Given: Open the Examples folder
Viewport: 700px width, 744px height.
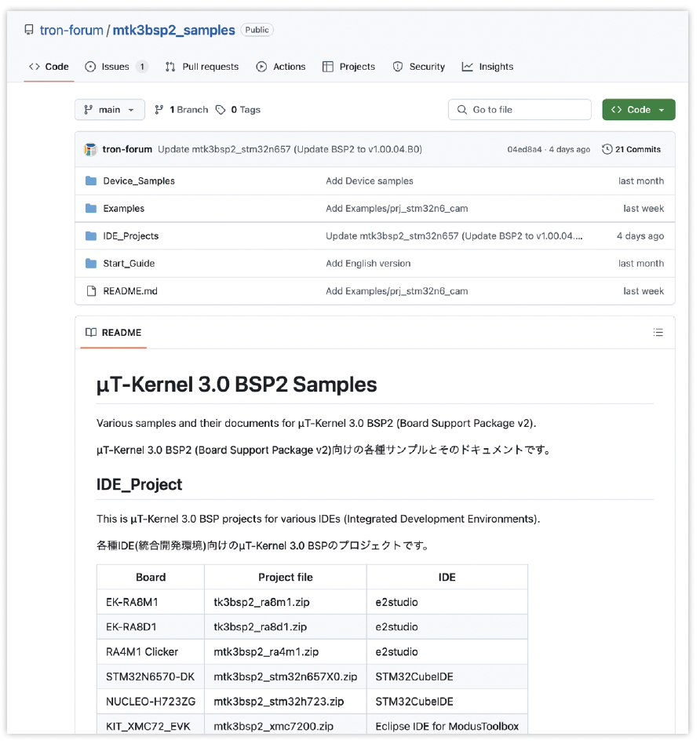Looking at the screenshot, I should (124, 208).
